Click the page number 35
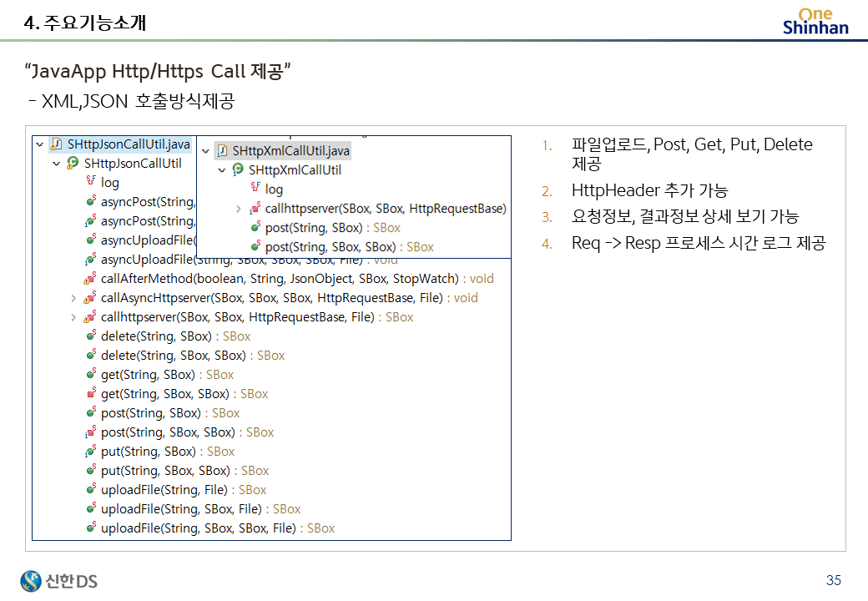This screenshot has height=601, width=868. (x=834, y=580)
